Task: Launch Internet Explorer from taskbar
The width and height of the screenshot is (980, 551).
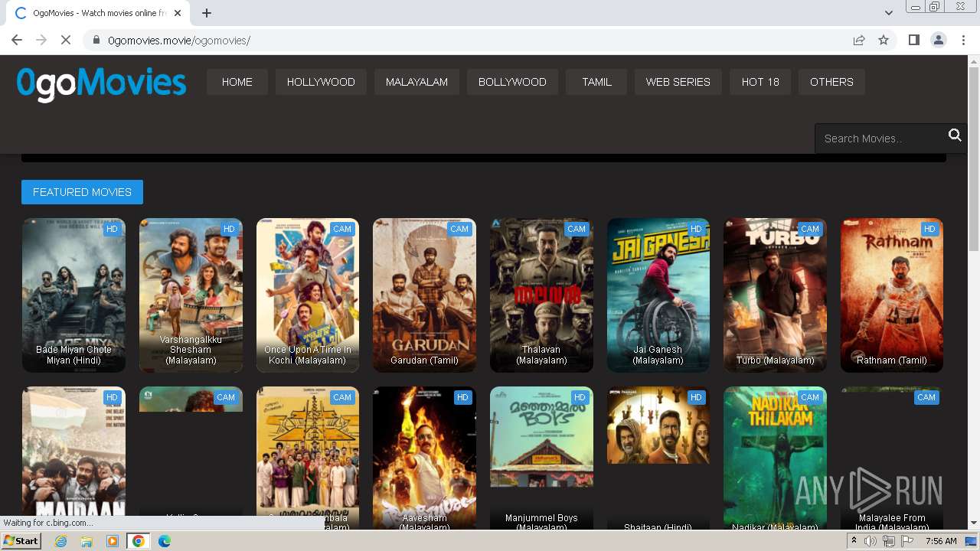Action: pyautogui.click(x=61, y=541)
